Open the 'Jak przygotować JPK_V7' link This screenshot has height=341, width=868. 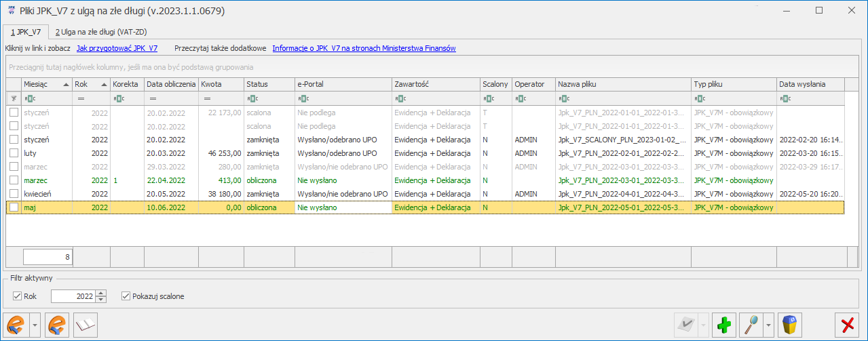(117, 49)
